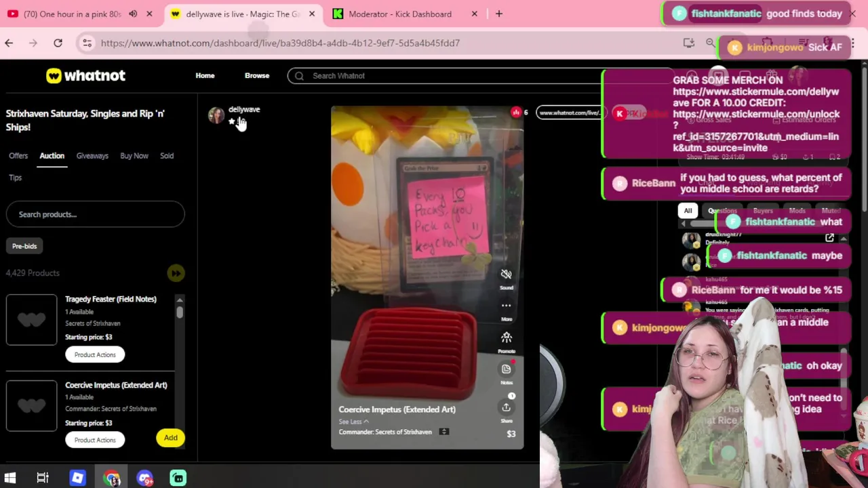Open the Whatnot logo home link
Image resolution: width=868 pixels, height=488 pixels.
pyautogui.click(x=85, y=76)
